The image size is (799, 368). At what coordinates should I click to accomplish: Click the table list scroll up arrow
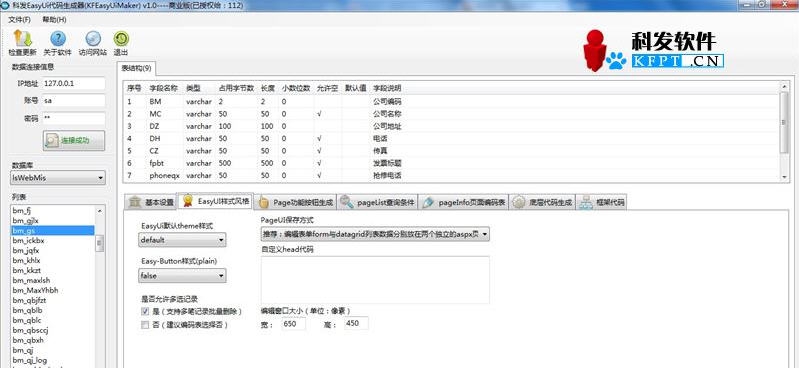(x=99, y=210)
